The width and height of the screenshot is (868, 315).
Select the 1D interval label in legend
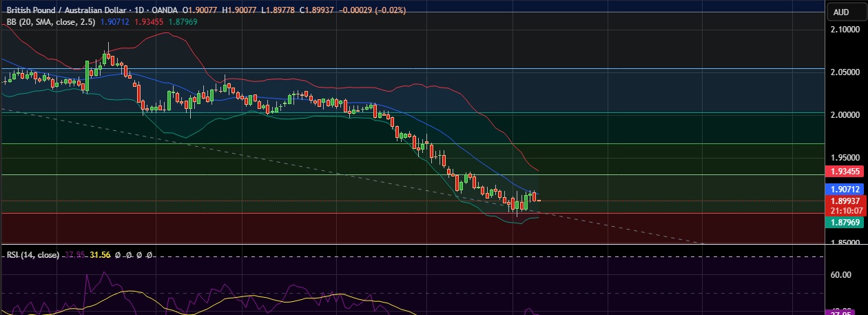143,10
